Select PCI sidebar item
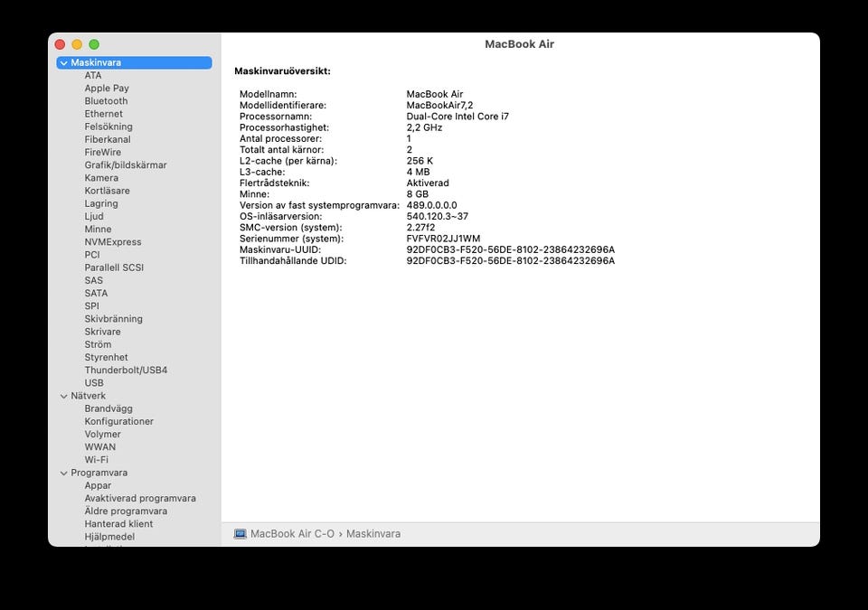 coord(92,255)
